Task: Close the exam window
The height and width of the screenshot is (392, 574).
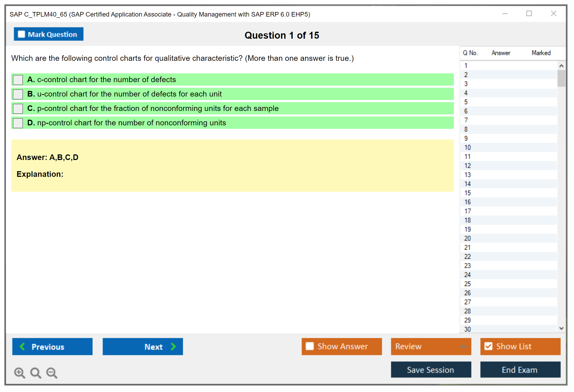Action: pos(553,14)
